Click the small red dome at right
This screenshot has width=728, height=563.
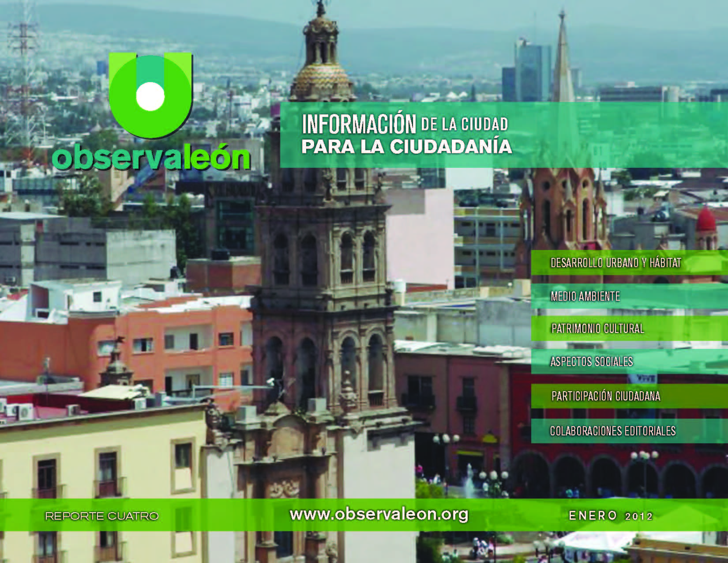tap(705, 219)
